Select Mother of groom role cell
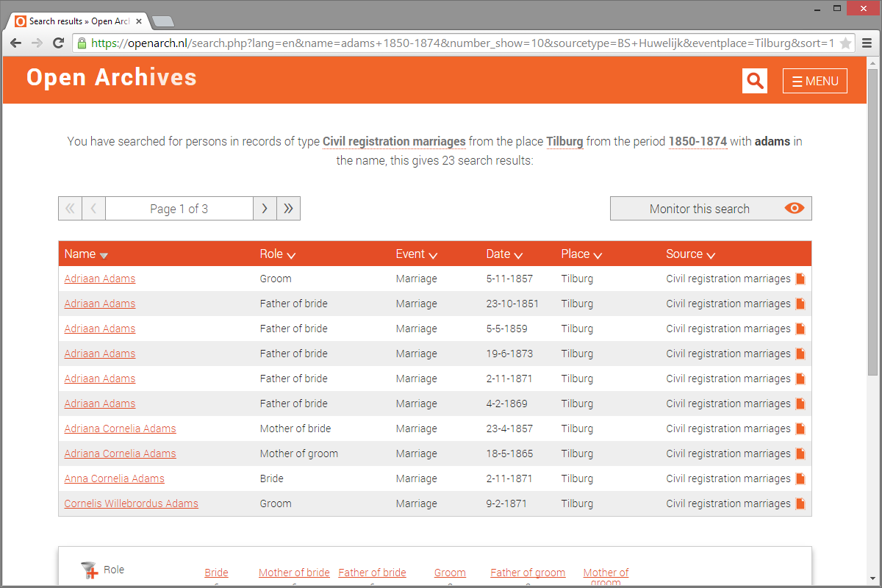882x588 pixels. click(x=299, y=453)
